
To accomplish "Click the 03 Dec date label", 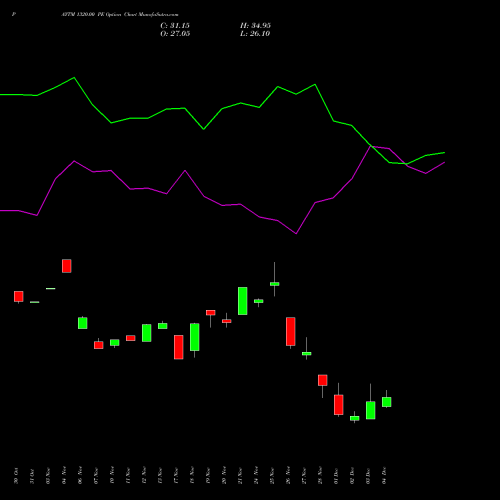I will tap(368, 476).
